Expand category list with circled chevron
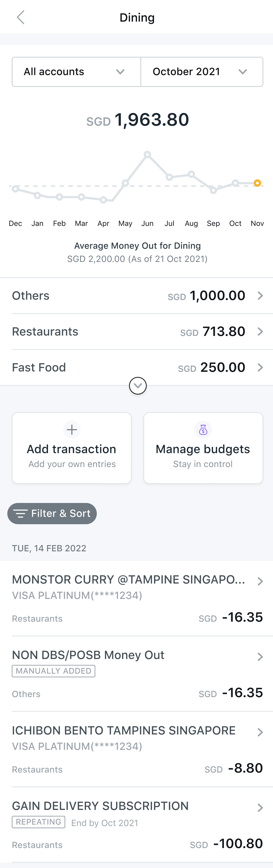The width and height of the screenshot is (273, 868). click(x=138, y=386)
